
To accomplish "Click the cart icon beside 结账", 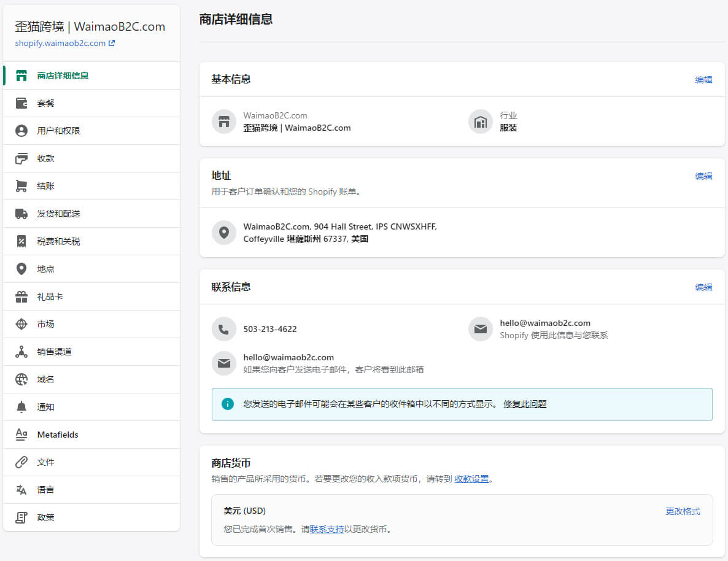I will tap(21, 186).
